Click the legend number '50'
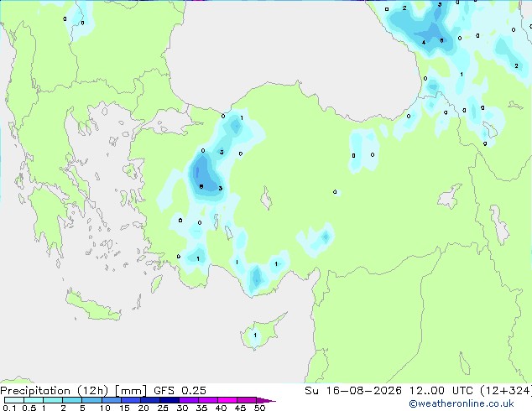 (x=260, y=408)
